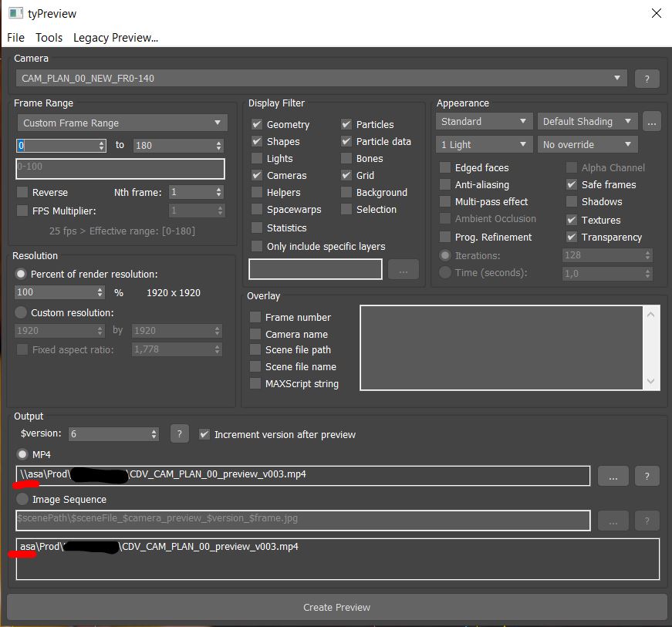
Task: Toggle Safe frames checkbox
Action: pyautogui.click(x=571, y=184)
